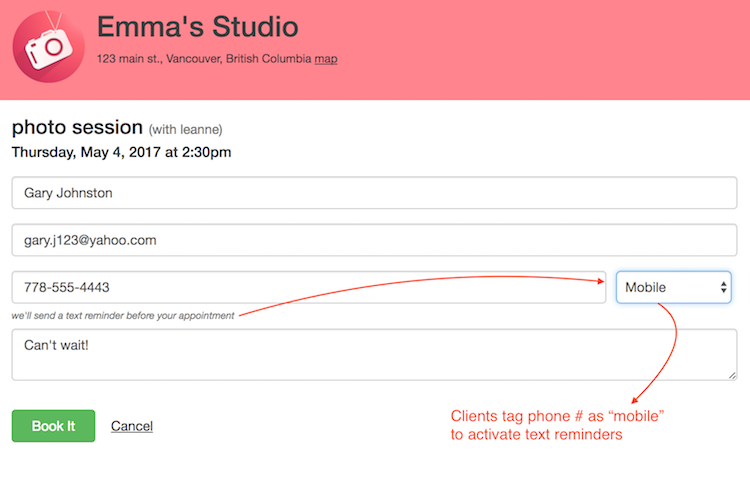Click the comment box resize handle

pyautogui.click(x=732, y=376)
